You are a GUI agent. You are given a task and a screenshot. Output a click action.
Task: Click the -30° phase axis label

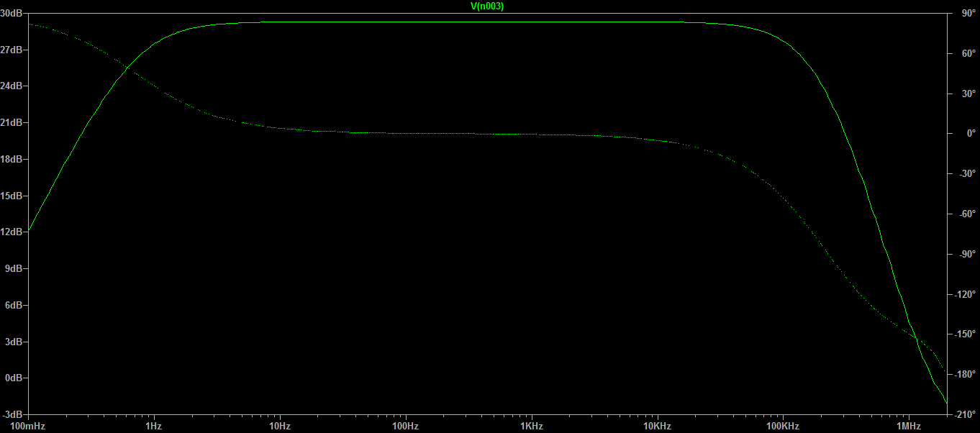[x=966, y=173]
